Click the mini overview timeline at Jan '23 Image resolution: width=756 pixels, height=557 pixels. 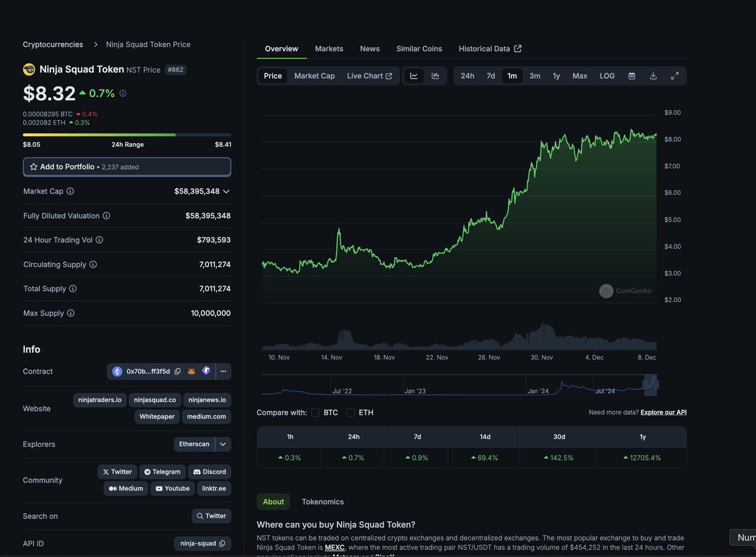[415, 391]
